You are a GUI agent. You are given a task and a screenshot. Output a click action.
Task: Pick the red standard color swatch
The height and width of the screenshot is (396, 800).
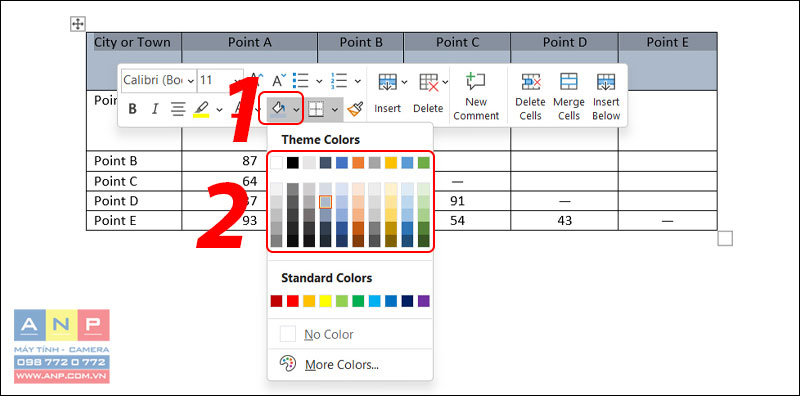[292, 301]
